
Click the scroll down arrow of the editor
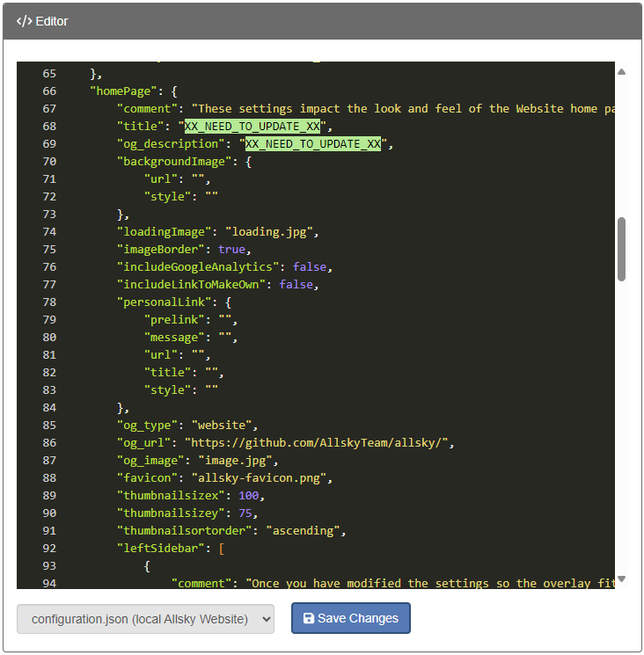(x=621, y=579)
